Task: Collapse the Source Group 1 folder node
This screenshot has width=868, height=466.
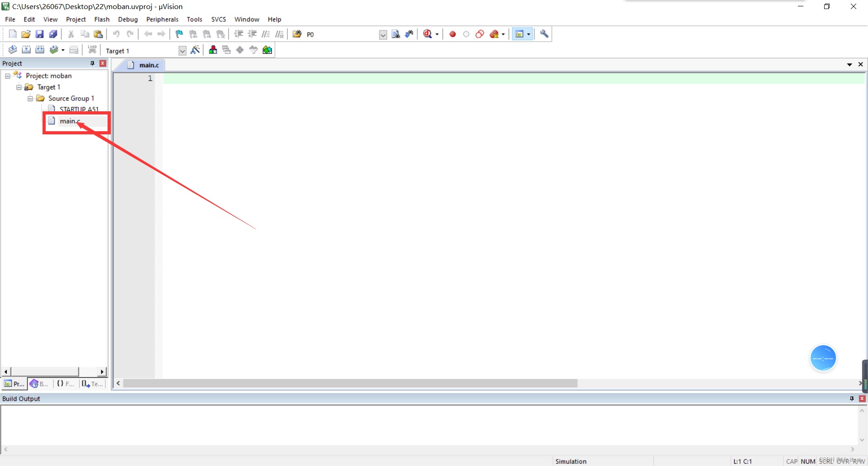Action: click(30, 99)
